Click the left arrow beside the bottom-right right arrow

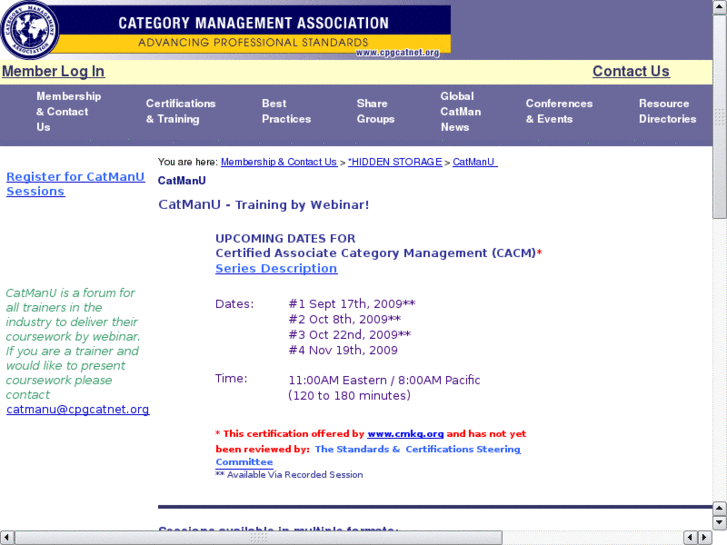(690, 537)
